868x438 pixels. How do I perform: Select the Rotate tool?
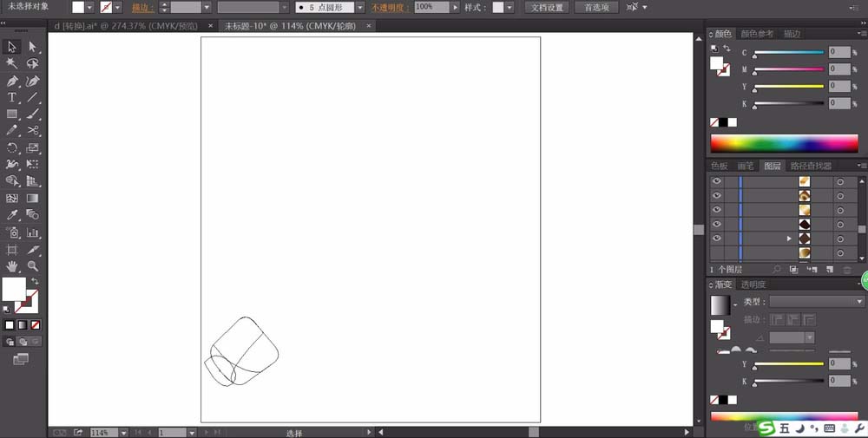tap(12, 148)
